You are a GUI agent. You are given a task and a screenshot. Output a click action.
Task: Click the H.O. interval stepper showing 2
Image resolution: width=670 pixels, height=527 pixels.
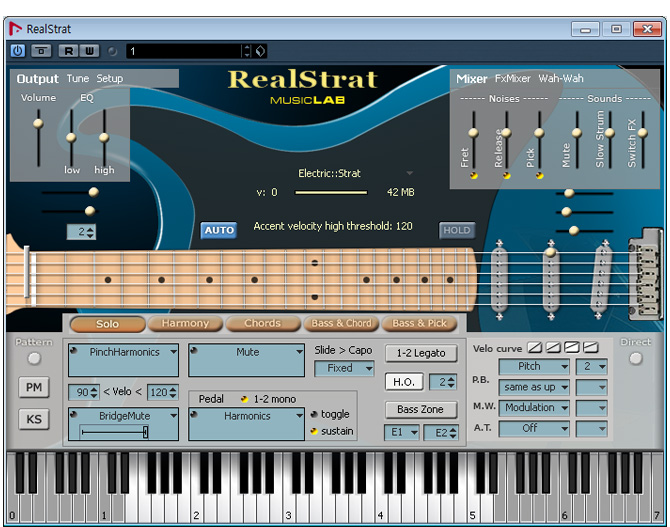point(443,382)
